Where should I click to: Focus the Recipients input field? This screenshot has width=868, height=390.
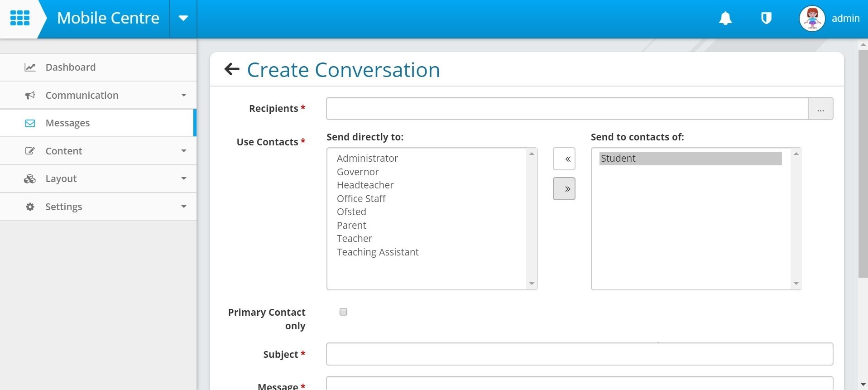coord(567,109)
